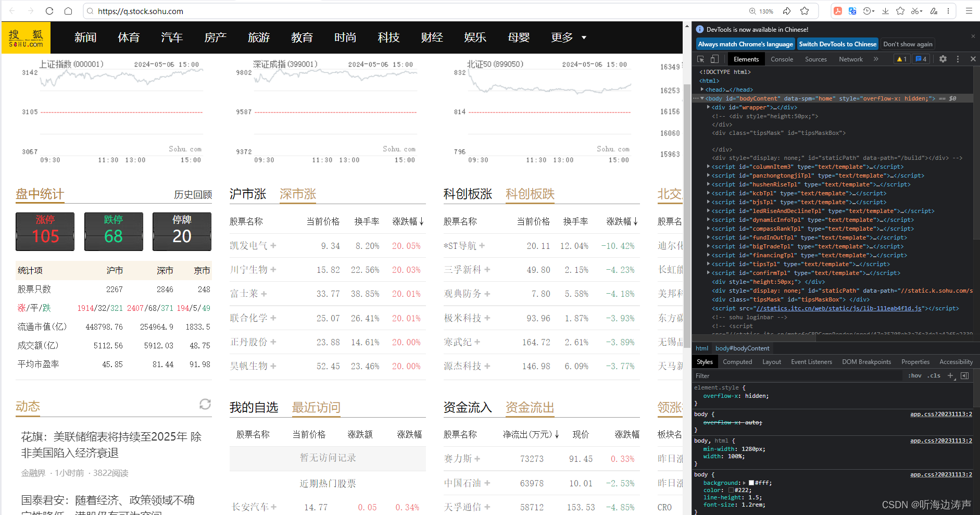The image size is (980, 515).
Task: Open the scissors screenshot tool icon
Action: coord(916,11)
